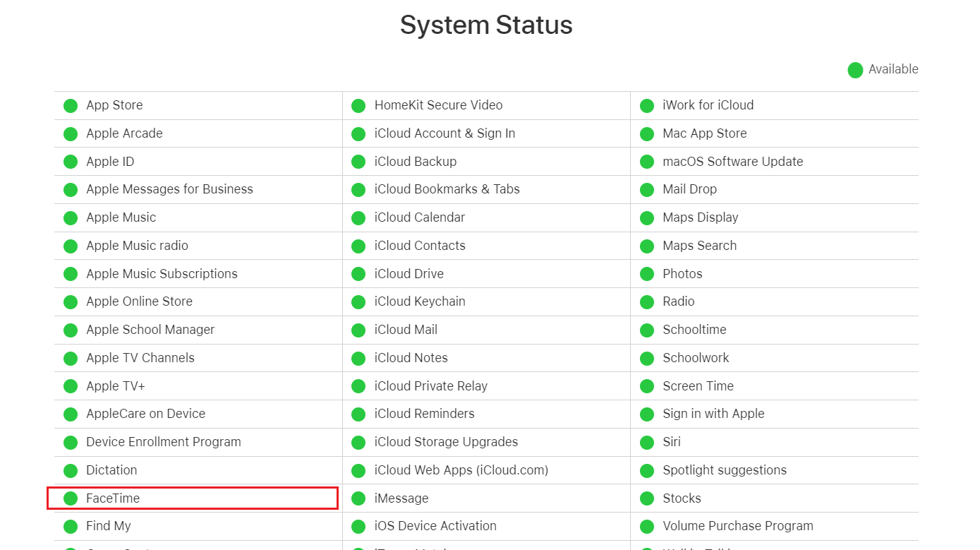Select Device Enrollment Program text
Viewport: 980px width, 550px height.
coord(164,442)
